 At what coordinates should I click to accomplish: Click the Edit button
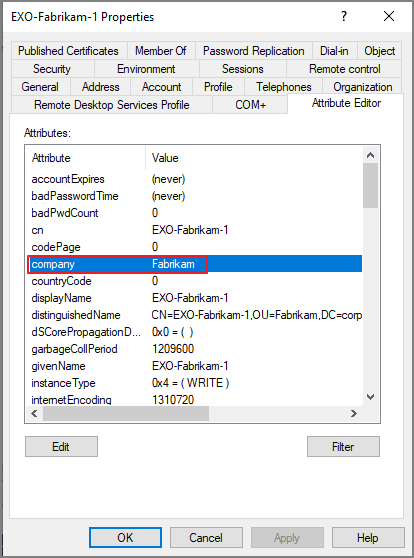pos(61,447)
